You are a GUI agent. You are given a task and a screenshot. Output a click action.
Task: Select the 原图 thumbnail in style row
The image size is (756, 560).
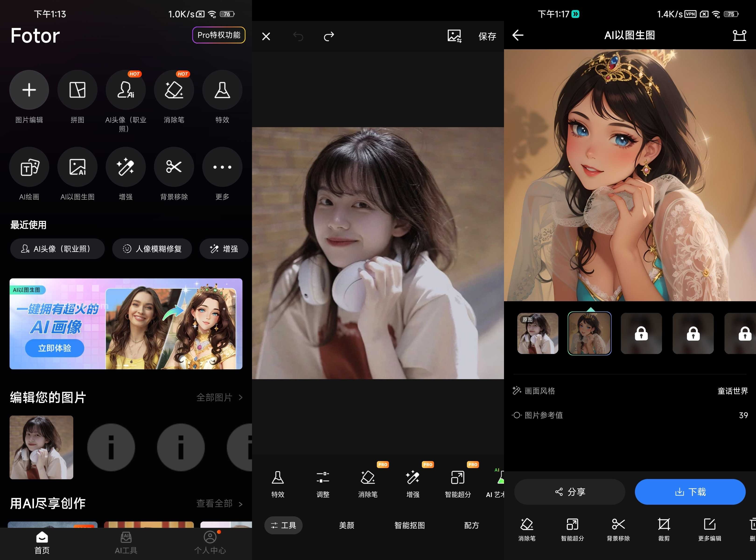(x=538, y=333)
